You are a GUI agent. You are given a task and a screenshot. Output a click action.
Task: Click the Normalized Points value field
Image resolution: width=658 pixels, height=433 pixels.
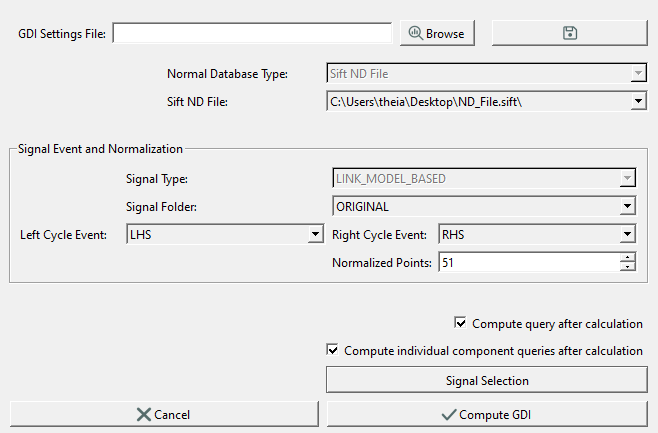(529, 262)
